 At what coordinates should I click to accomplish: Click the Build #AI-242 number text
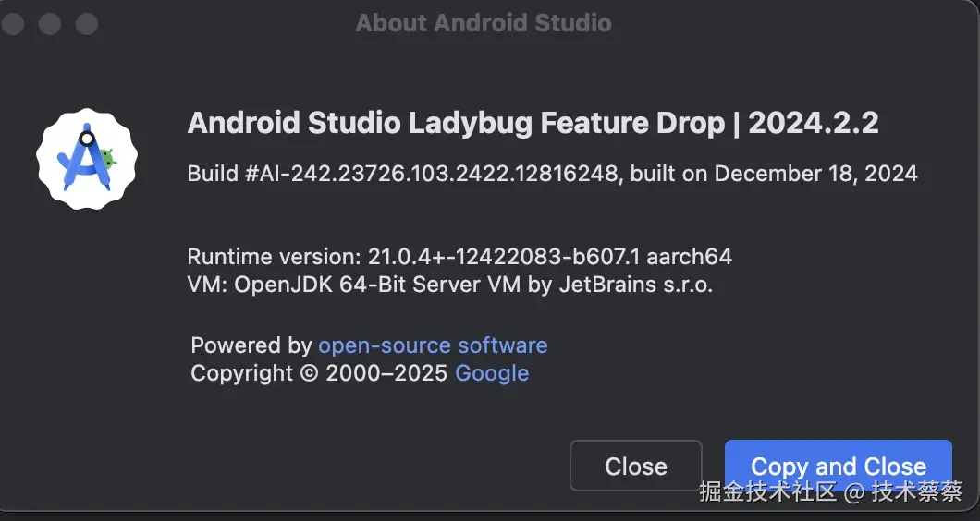point(402,174)
